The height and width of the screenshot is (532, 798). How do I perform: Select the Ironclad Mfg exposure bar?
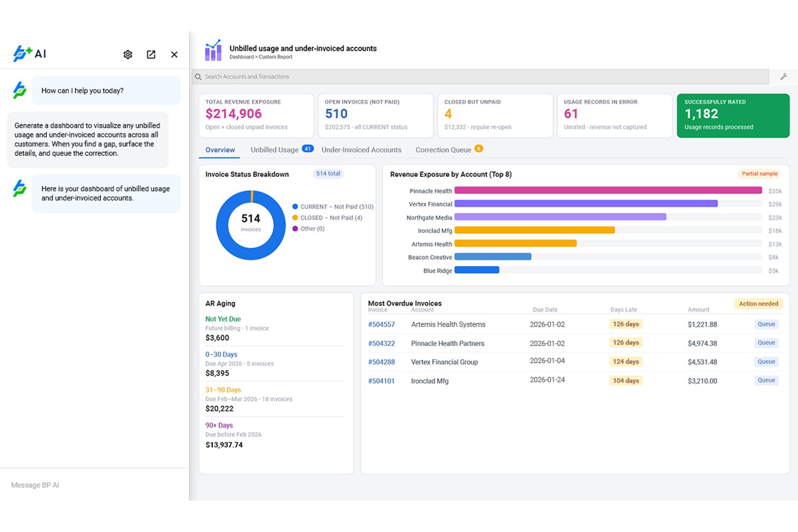click(534, 230)
